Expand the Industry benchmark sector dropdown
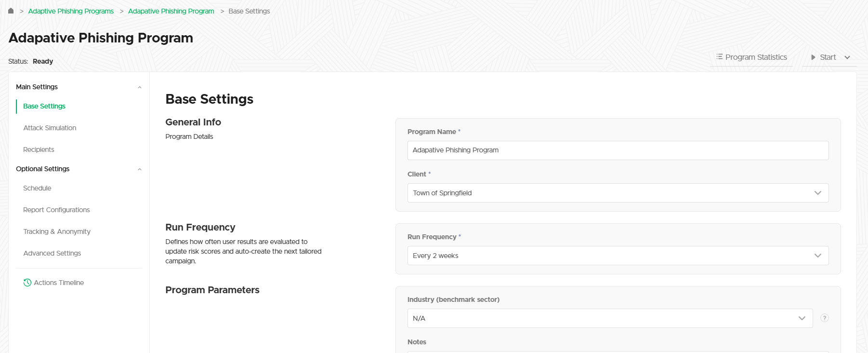This screenshot has width=868, height=353. click(x=609, y=318)
